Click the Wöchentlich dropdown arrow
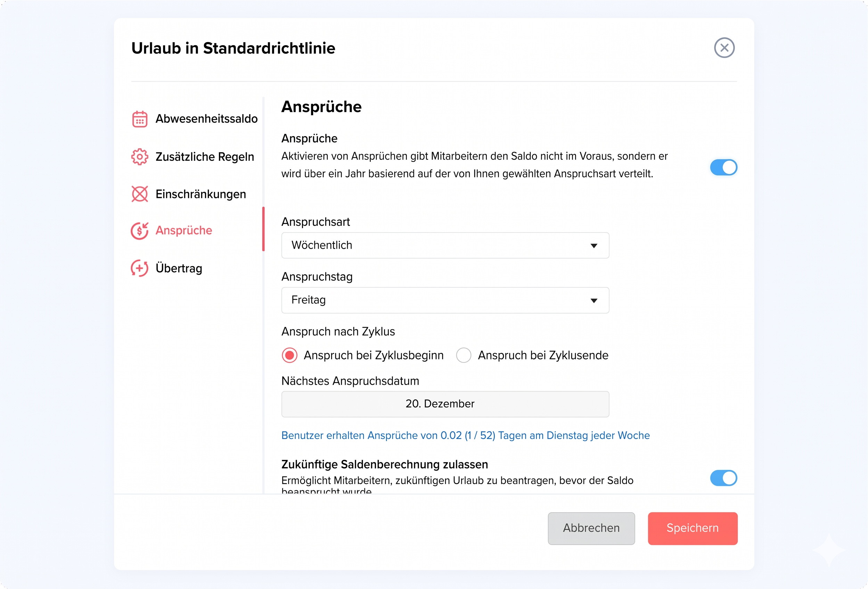The image size is (868, 589). [x=593, y=246]
